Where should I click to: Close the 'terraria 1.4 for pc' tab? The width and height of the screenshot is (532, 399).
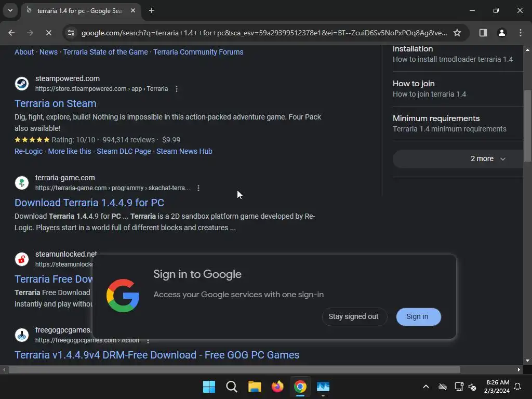coord(133,10)
